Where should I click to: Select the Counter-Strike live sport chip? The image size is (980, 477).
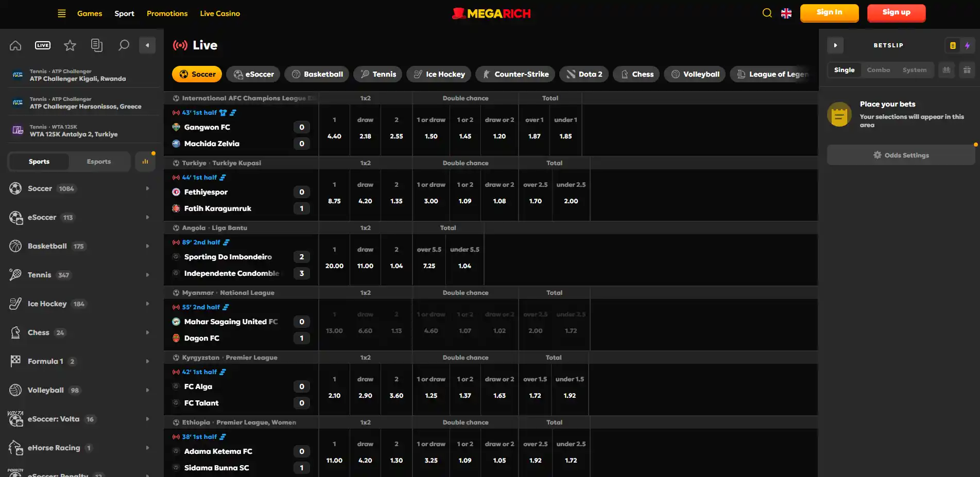pyautogui.click(x=515, y=74)
